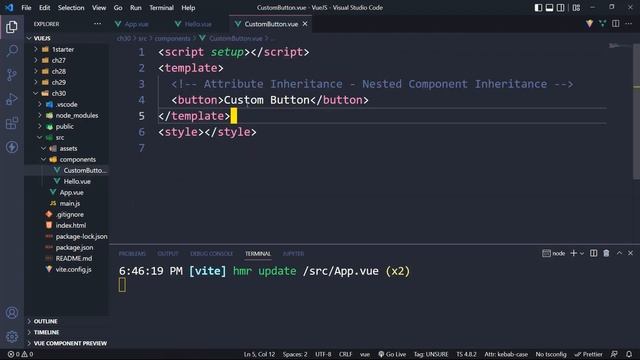Maximize the panel with the up chevron
640x360 pixels.
pos(619,253)
